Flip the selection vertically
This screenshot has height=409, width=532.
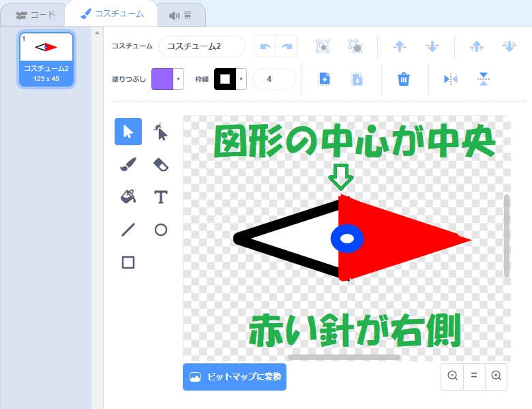coord(483,79)
